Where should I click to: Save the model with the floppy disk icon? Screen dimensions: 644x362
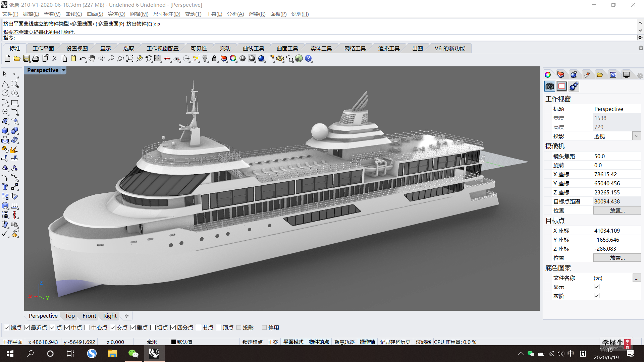(26, 59)
